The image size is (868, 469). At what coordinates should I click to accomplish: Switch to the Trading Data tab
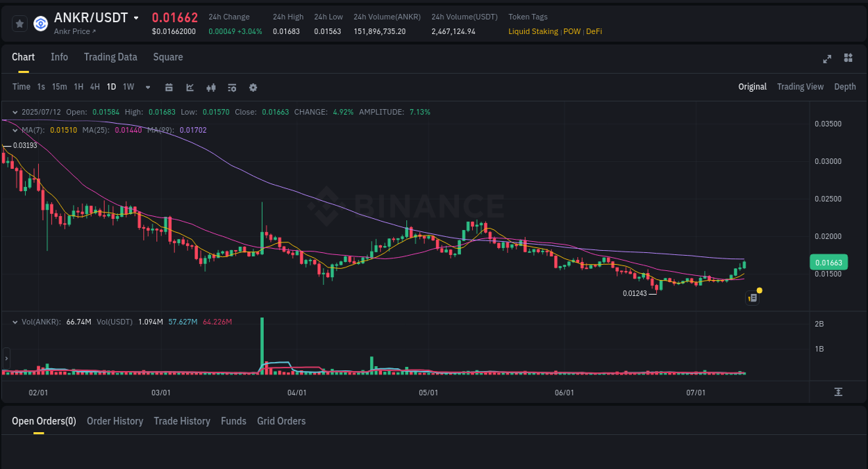click(x=110, y=57)
